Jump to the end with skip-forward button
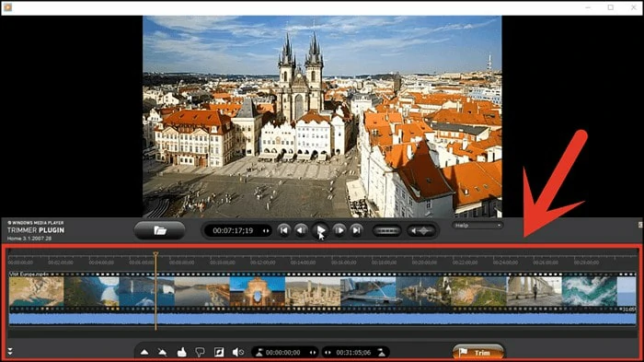The image size is (644, 362). point(357,230)
